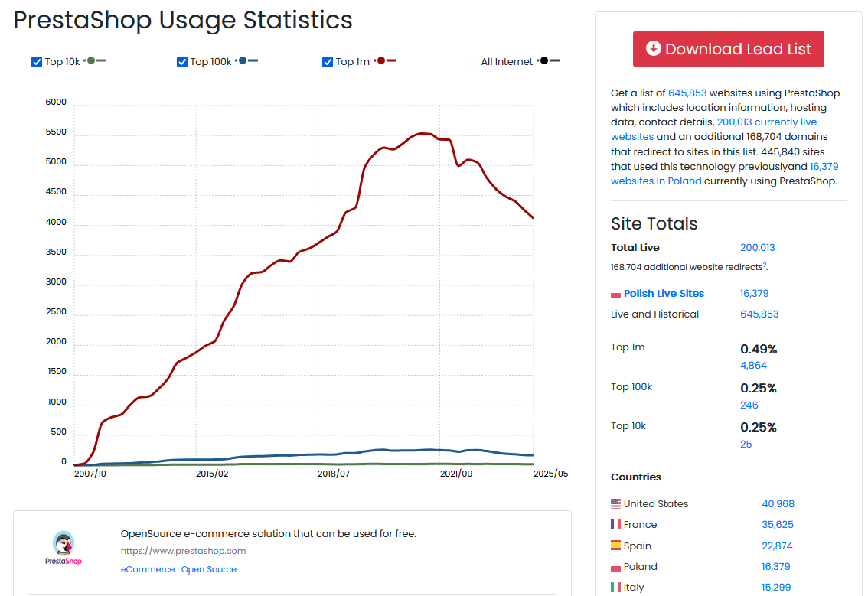868x596 pixels.
Task: Enable the All Internet checkbox
Action: coord(473,62)
